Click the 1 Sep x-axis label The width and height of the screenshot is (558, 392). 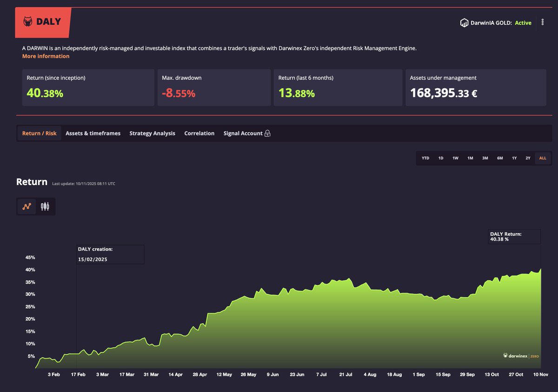coord(418,374)
